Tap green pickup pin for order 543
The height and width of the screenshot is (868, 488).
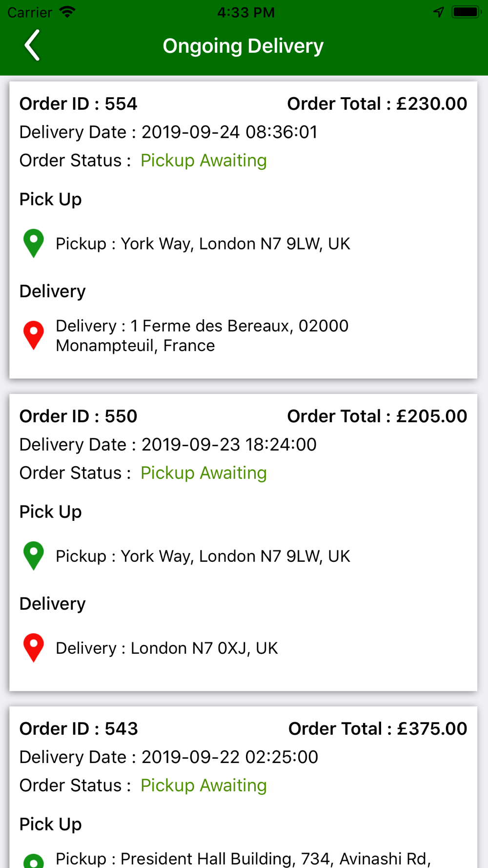(x=34, y=861)
